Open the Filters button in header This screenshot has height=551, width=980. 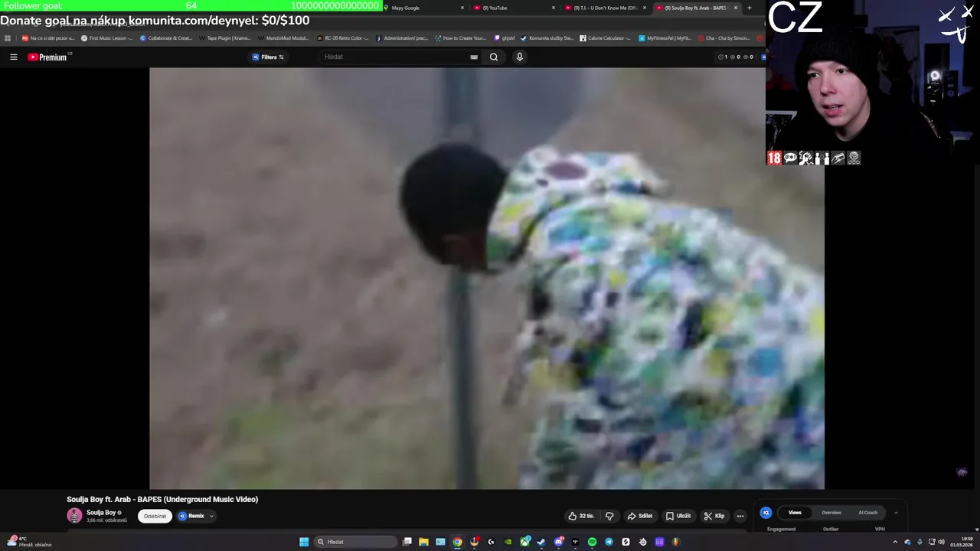coord(268,57)
